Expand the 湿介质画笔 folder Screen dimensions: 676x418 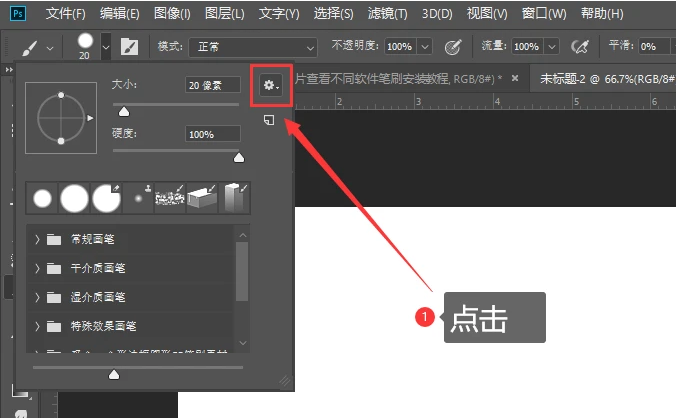(x=37, y=297)
